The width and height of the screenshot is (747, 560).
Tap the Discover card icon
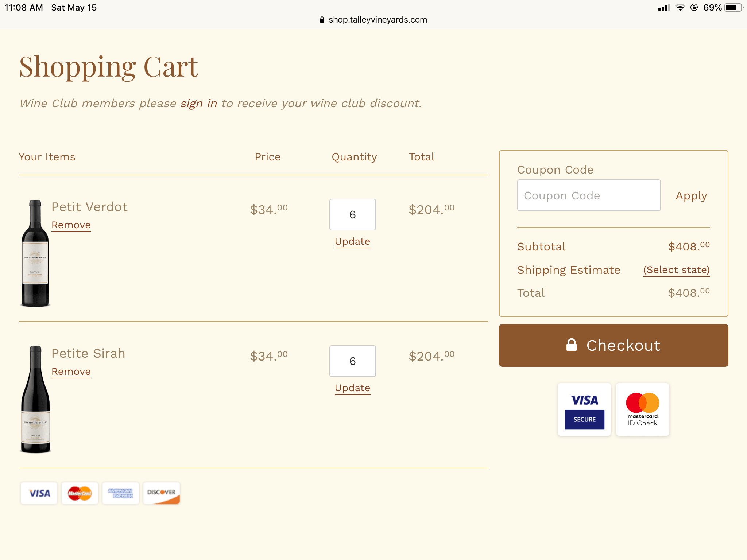pyautogui.click(x=162, y=493)
